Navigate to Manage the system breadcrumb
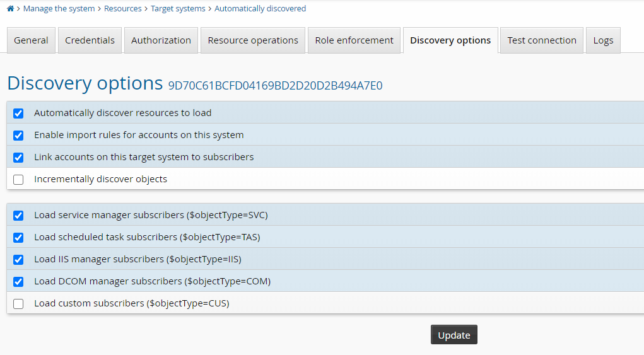644x355 pixels. pyautogui.click(x=59, y=9)
